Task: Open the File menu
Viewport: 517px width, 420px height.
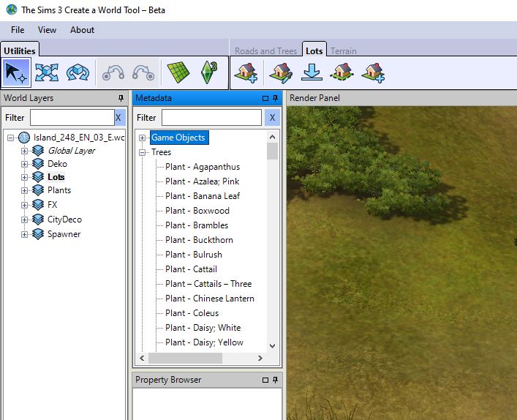Action: 18,30
